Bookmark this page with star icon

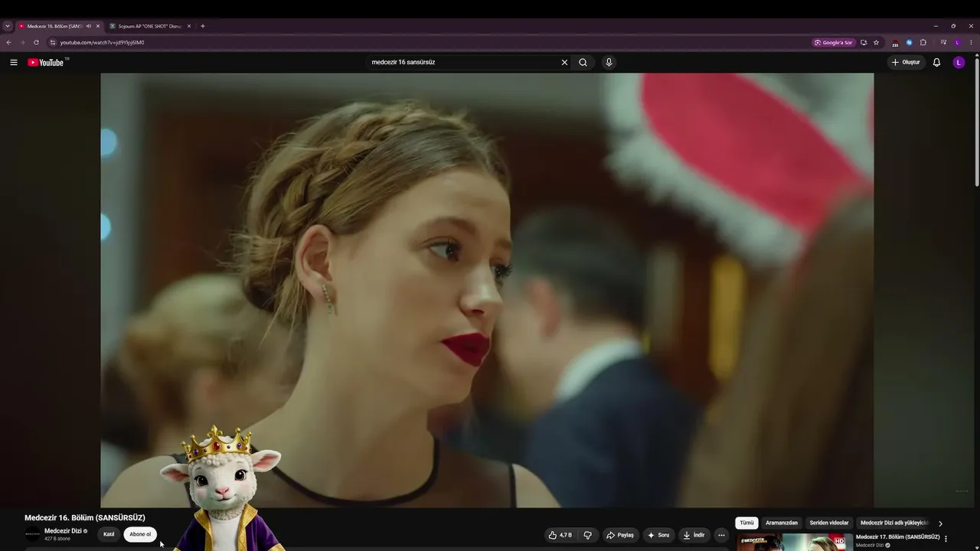click(876, 43)
